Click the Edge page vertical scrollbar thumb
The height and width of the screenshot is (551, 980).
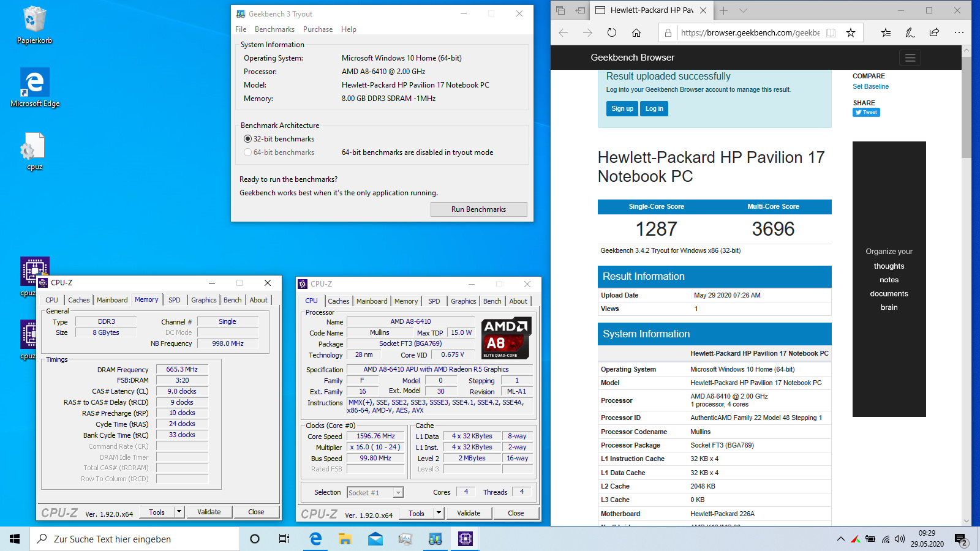[966, 108]
